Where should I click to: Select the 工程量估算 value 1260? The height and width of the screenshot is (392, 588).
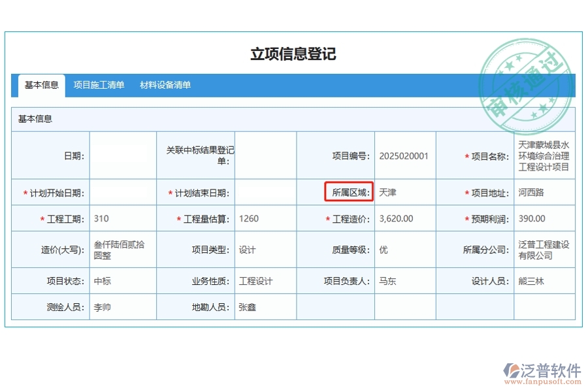pos(265,219)
